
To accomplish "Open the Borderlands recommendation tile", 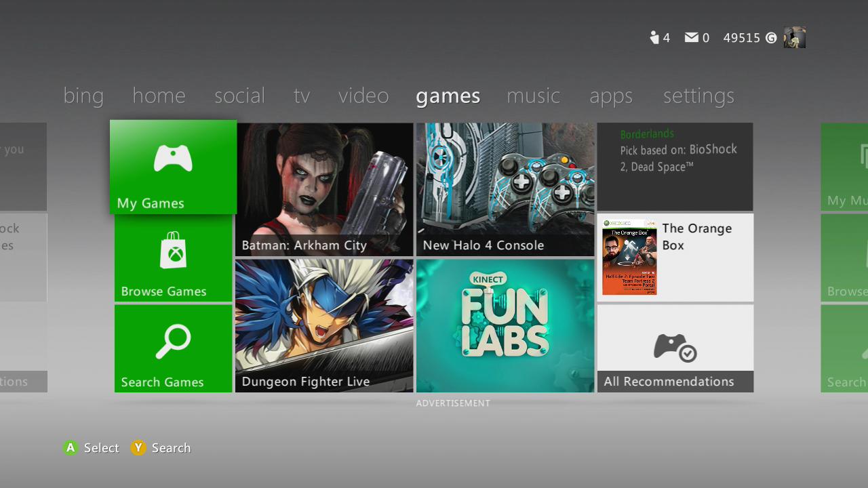I will coord(675,167).
